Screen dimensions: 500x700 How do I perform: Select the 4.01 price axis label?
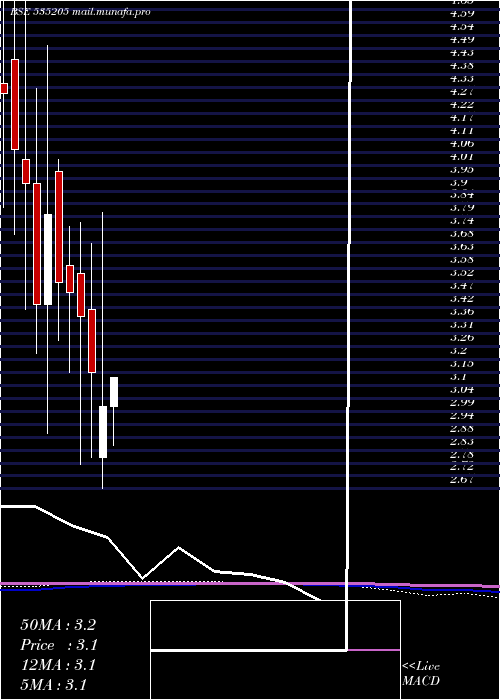(x=462, y=156)
